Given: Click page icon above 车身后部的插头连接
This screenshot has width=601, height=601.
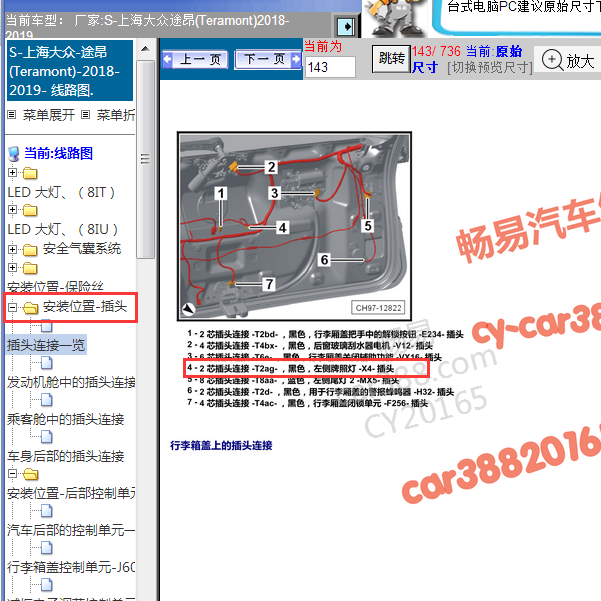Looking at the screenshot, I should click(x=46, y=437).
